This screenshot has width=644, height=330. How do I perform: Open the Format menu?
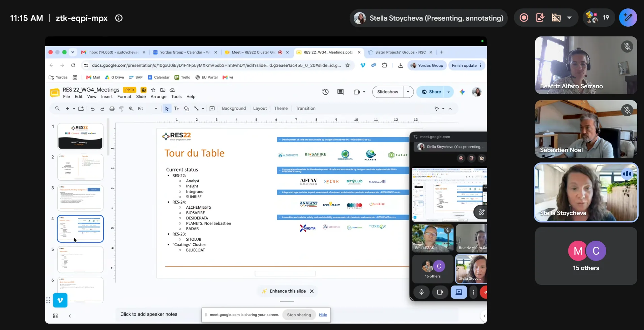tap(124, 96)
